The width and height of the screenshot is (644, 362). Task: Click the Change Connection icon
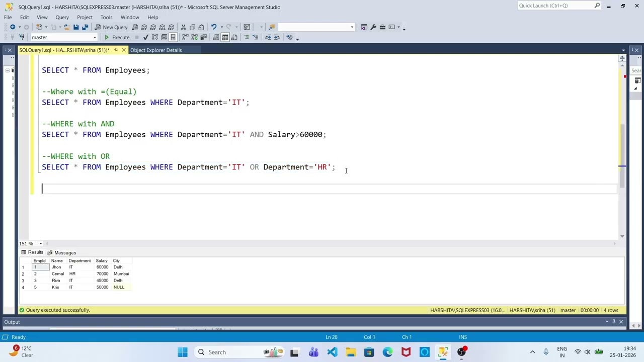pyautogui.click(x=22, y=37)
